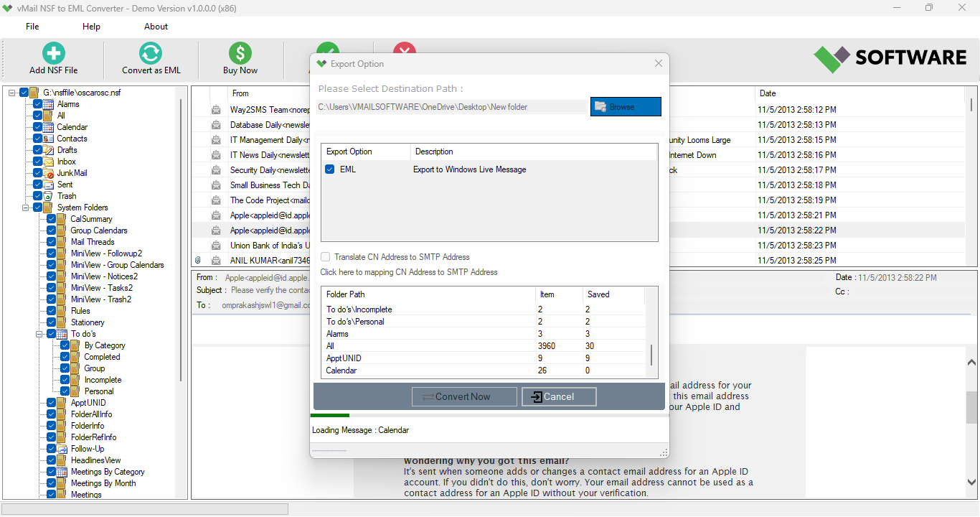Screen dimensions: 980x517
Task: Open the File menu
Action: [x=32, y=27]
